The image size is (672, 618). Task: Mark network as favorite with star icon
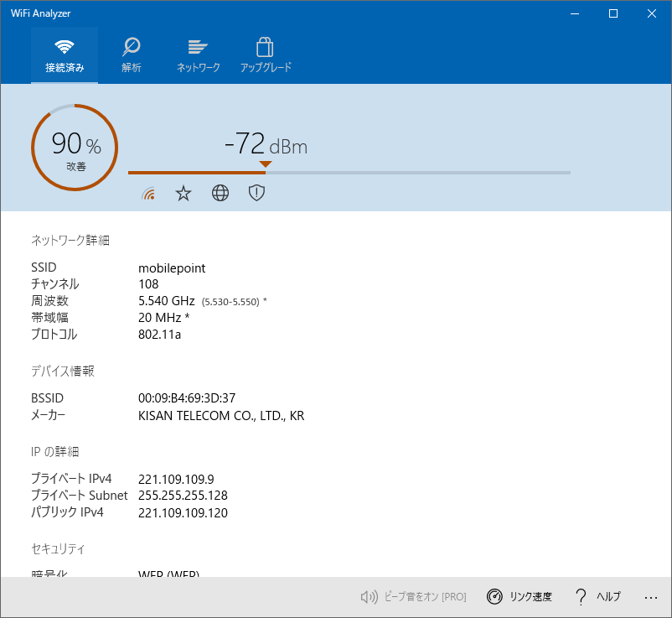tap(184, 194)
